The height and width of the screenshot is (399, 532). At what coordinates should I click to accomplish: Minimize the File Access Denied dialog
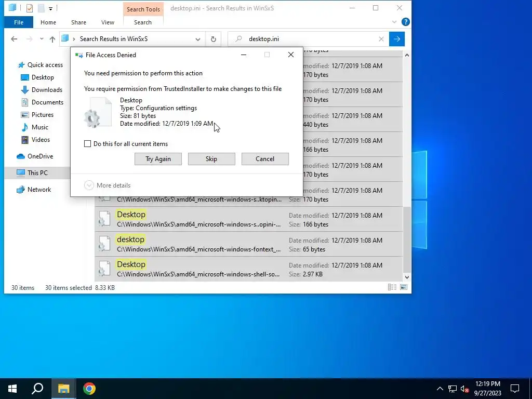244,55
